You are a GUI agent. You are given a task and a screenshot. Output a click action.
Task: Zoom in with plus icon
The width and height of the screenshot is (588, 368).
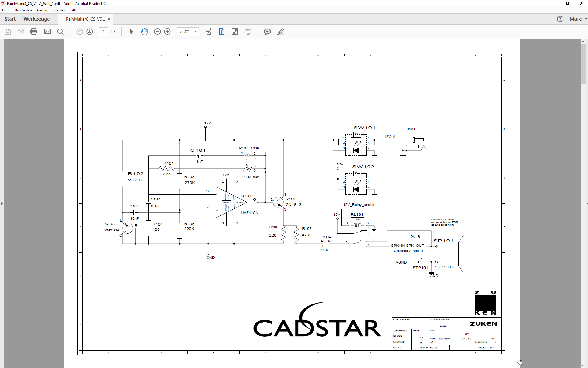pyautogui.click(x=167, y=32)
